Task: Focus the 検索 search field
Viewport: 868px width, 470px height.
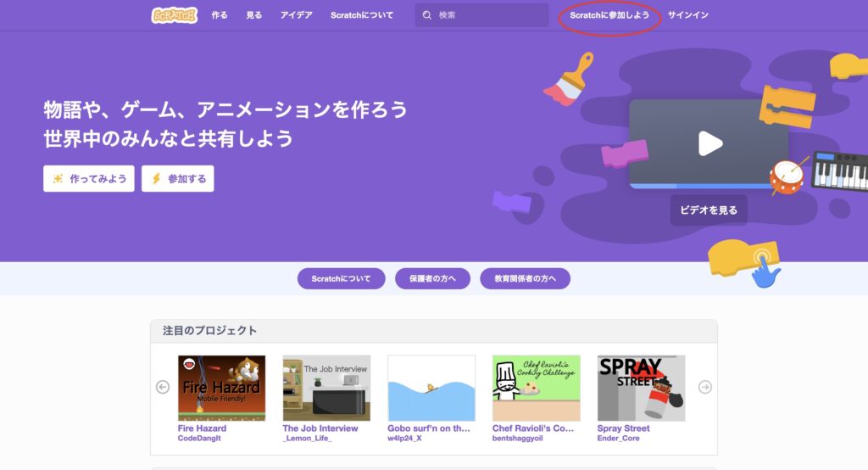Action: click(481, 15)
